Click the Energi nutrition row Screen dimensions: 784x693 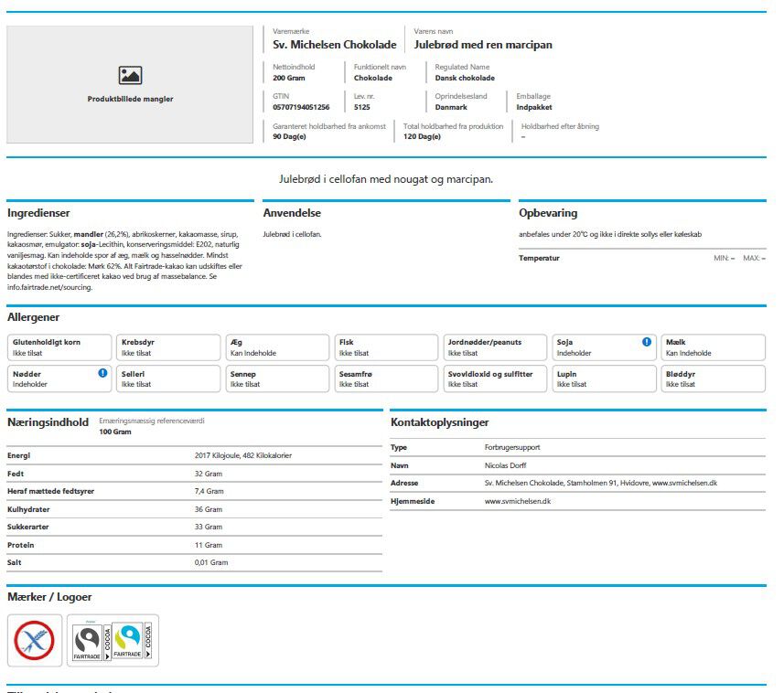click(195, 455)
